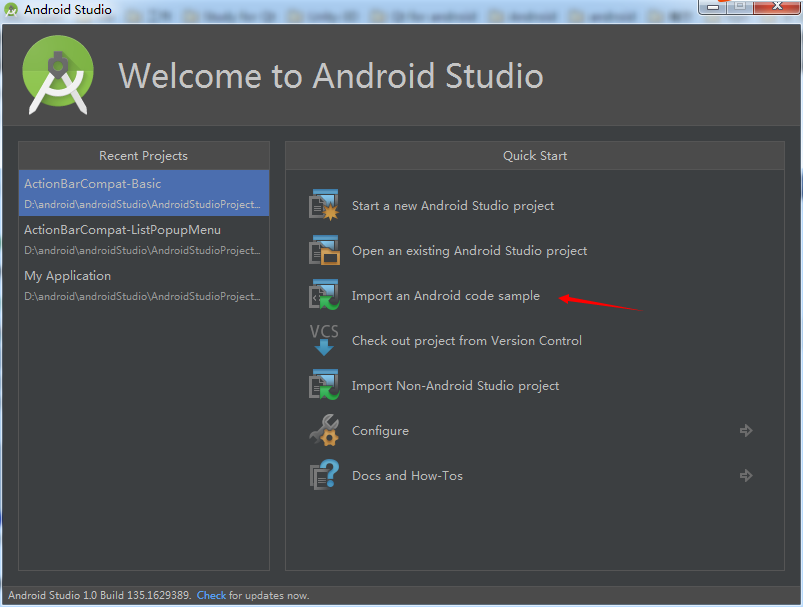This screenshot has width=803, height=607.
Task: Click the Docs and How-Tos question mark icon
Action: coord(324,475)
